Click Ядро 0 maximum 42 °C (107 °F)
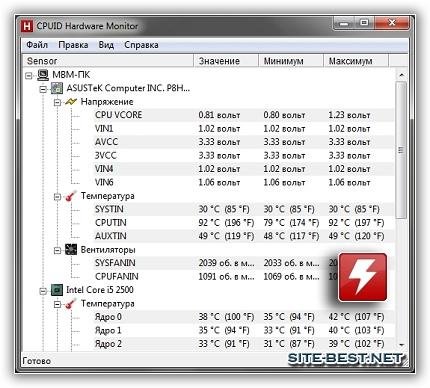This screenshot has height=388, width=430. click(x=356, y=317)
